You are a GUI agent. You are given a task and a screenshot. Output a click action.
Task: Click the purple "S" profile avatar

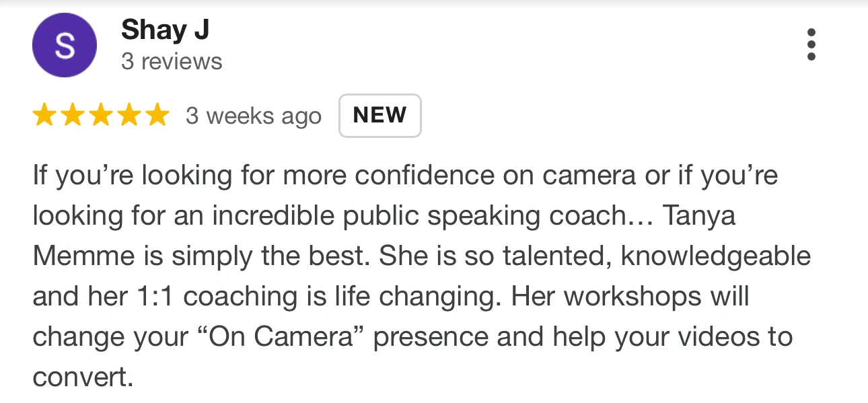pyautogui.click(x=64, y=45)
